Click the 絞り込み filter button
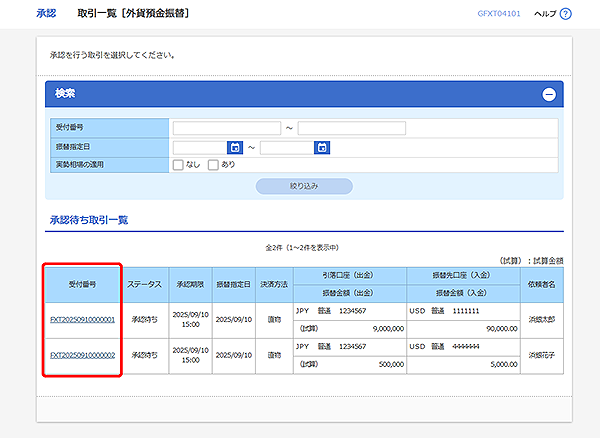The image size is (600, 438). (304, 186)
